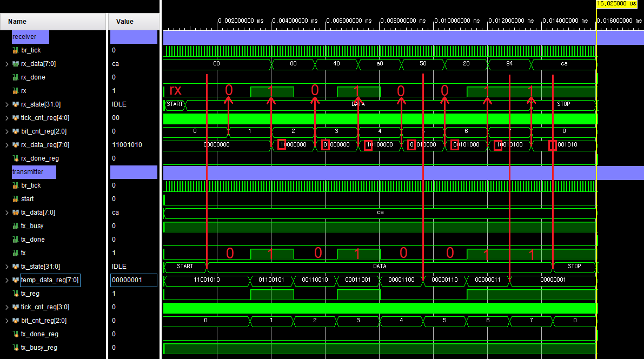Click the a0 segment of rx_data waveform
644x359 pixels.
click(x=380, y=64)
